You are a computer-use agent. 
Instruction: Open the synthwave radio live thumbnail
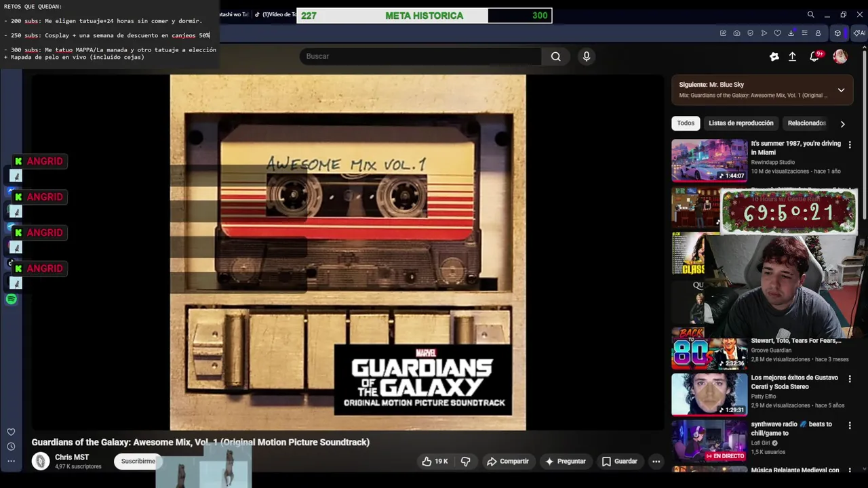click(709, 441)
